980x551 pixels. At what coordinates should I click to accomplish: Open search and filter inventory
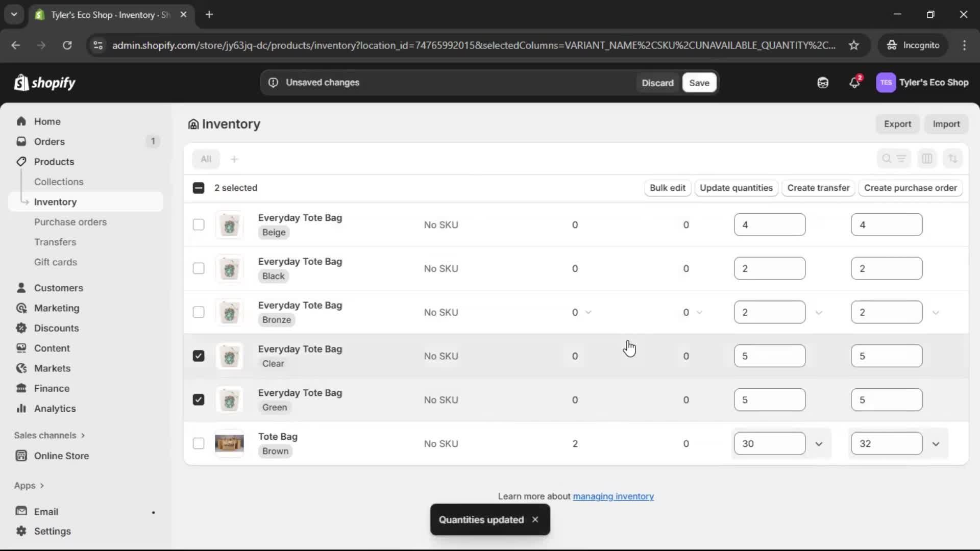(887, 159)
